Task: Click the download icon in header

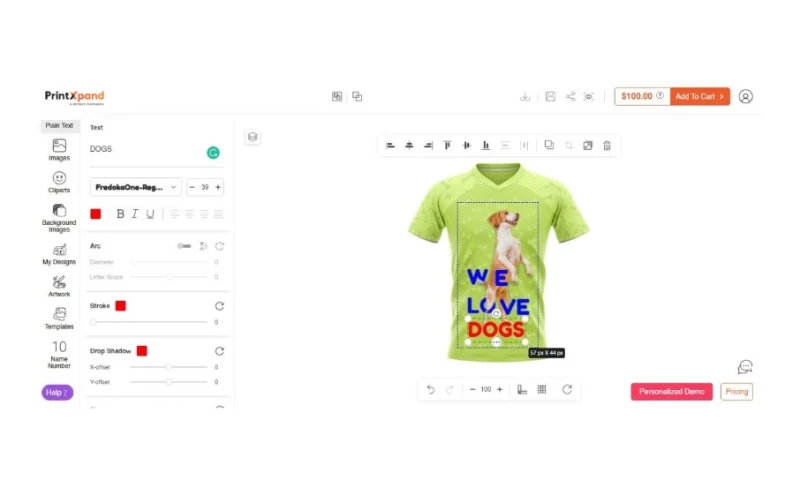Action: (525, 96)
